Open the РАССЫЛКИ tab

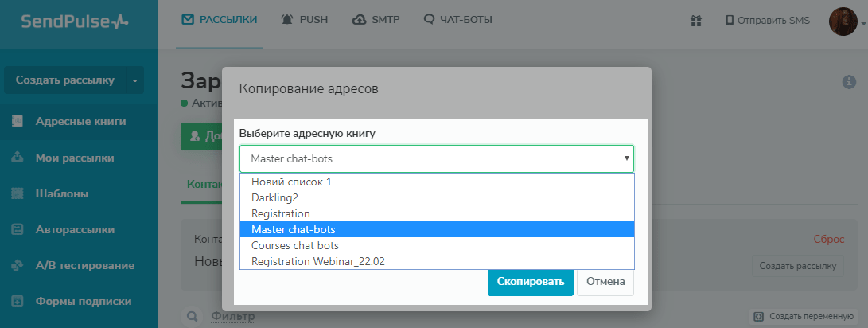point(220,20)
